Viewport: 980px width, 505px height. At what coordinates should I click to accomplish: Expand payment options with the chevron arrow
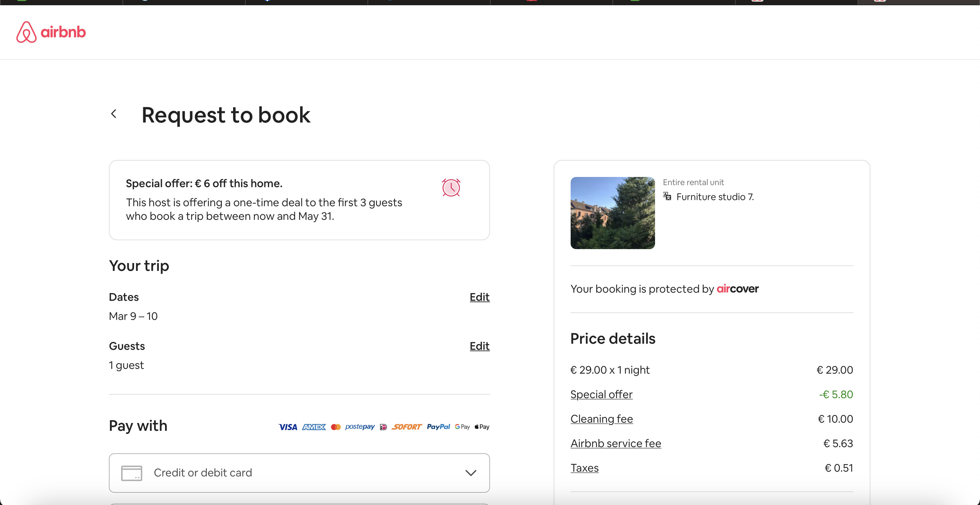click(x=471, y=473)
